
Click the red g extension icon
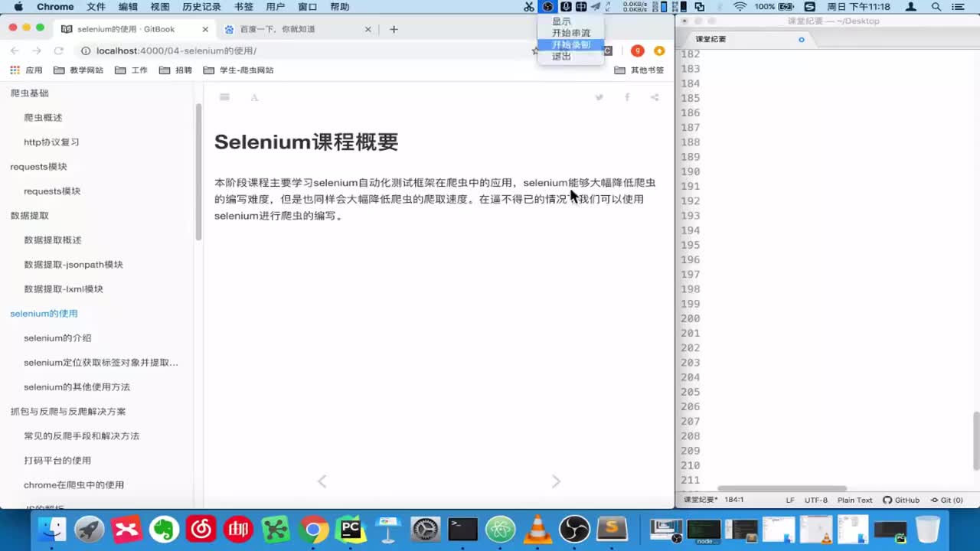[637, 51]
